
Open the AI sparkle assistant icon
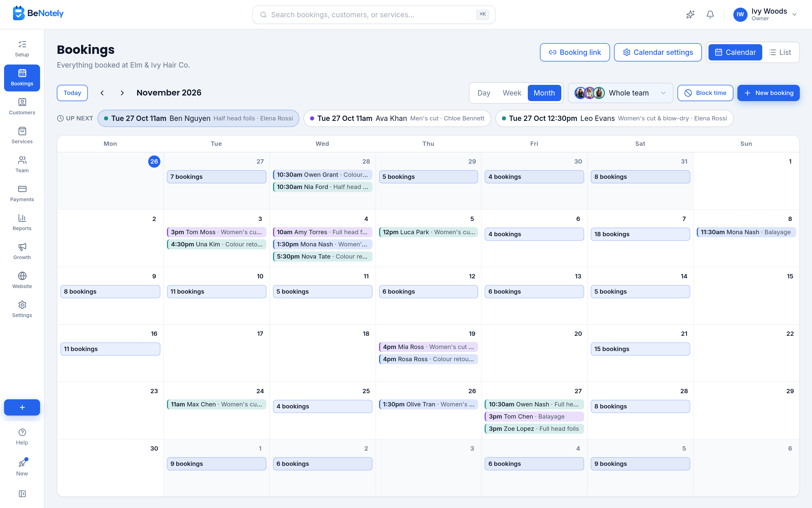tap(690, 14)
